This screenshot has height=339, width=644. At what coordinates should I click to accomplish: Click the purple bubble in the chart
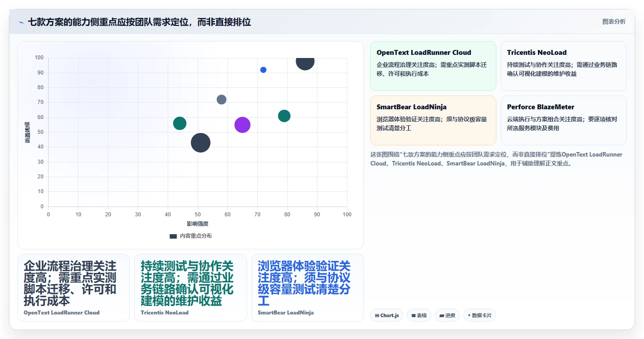[242, 125]
